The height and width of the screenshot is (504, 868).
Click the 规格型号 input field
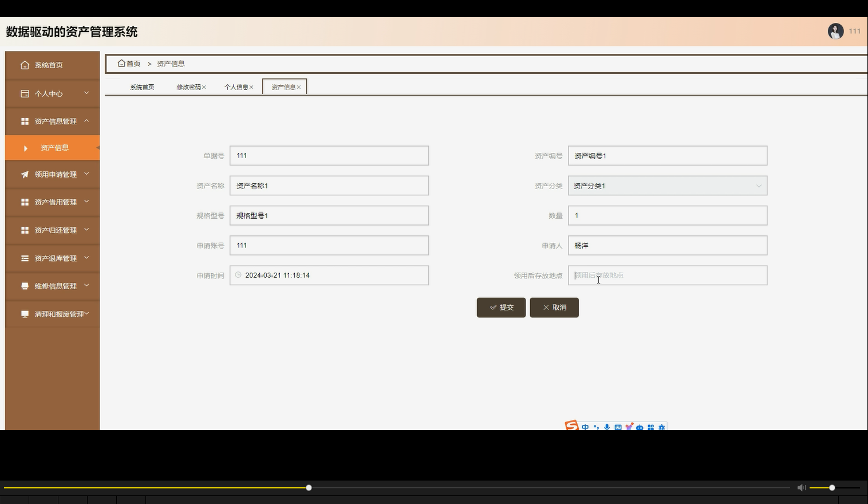(329, 215)
